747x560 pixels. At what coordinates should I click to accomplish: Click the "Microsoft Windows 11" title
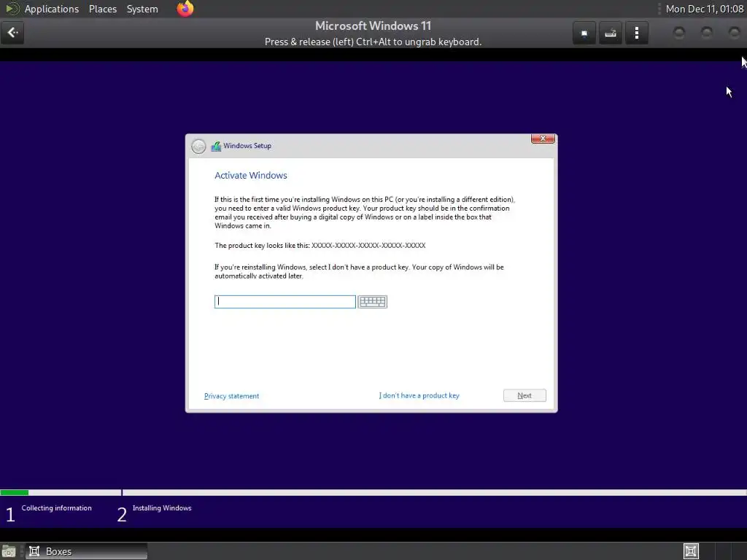[373, 26]
